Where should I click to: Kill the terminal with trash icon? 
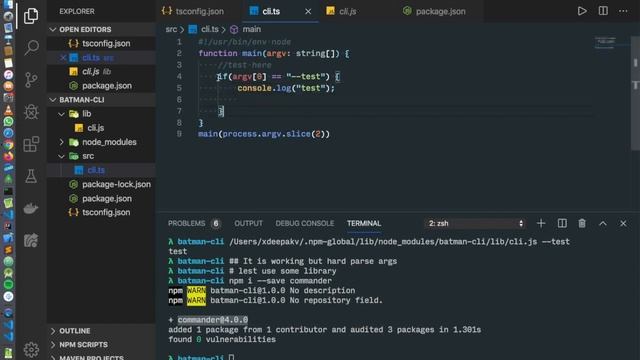[582, 223]
